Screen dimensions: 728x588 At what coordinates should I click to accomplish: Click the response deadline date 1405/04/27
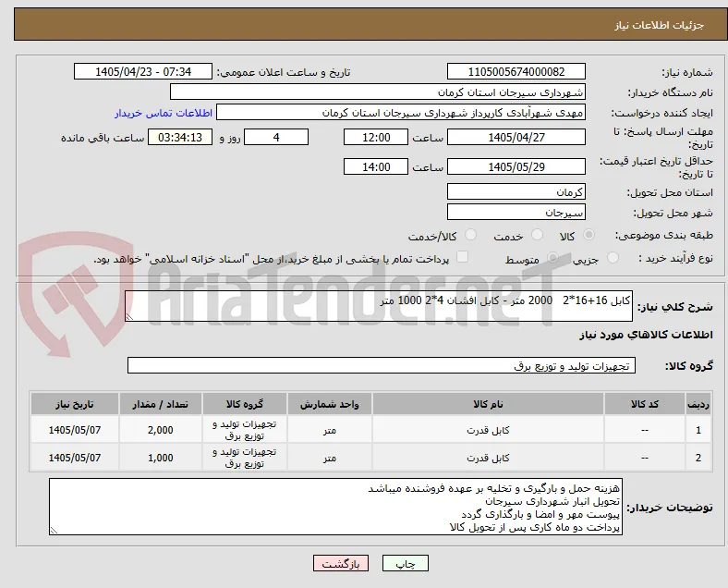(x=516, y=137)
